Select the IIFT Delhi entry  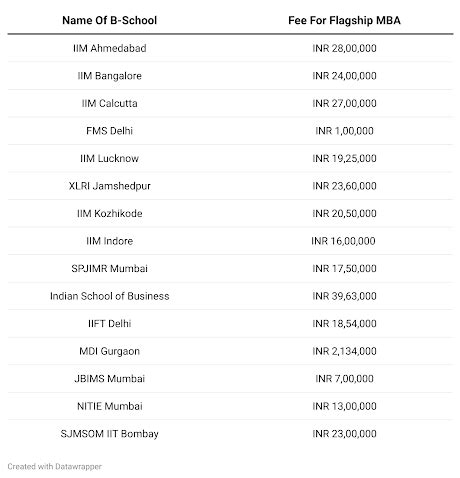109,324
